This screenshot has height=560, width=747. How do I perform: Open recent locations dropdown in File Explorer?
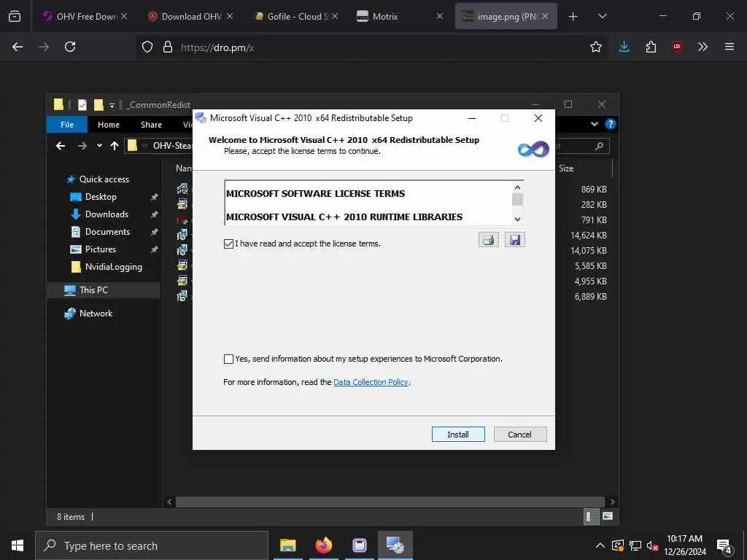tap(99, 146)
